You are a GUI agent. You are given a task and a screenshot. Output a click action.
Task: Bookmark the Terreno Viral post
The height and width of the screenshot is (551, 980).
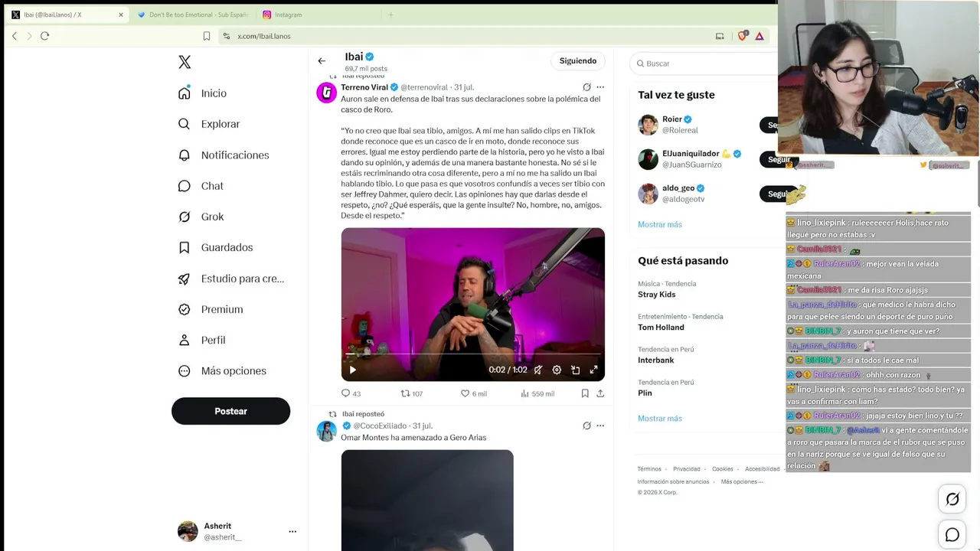tap(585, 393)
